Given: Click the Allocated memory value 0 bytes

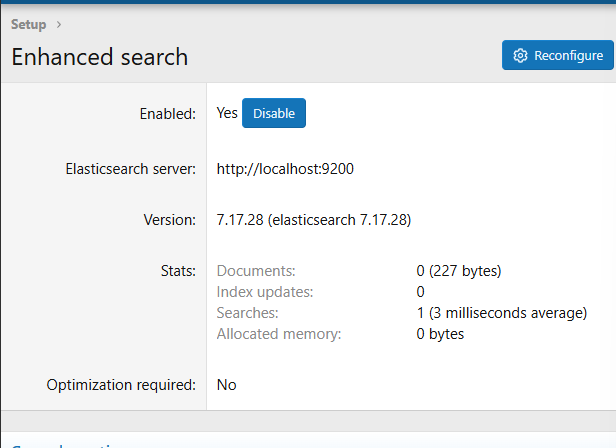Looking at the screenshot, I should [x=440, y=334].
